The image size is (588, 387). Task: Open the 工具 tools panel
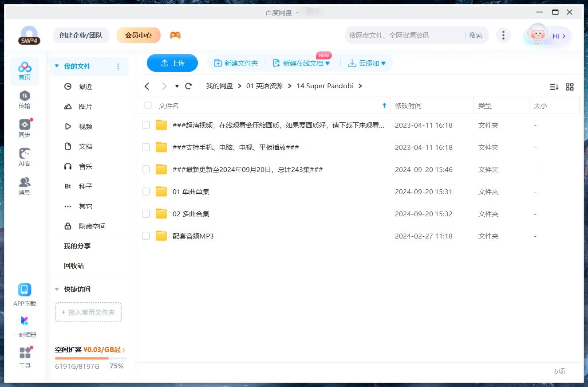click(x=24, y=356)
